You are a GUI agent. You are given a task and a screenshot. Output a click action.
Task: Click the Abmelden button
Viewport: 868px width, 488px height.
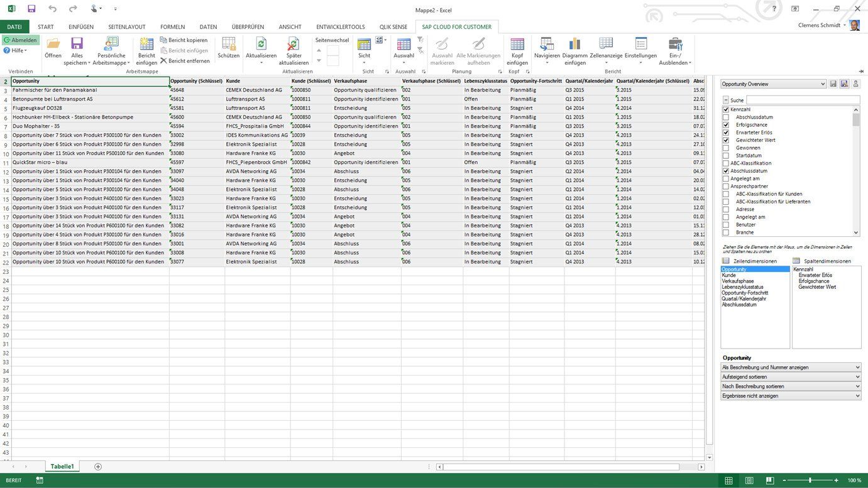(x=20, y=40)
